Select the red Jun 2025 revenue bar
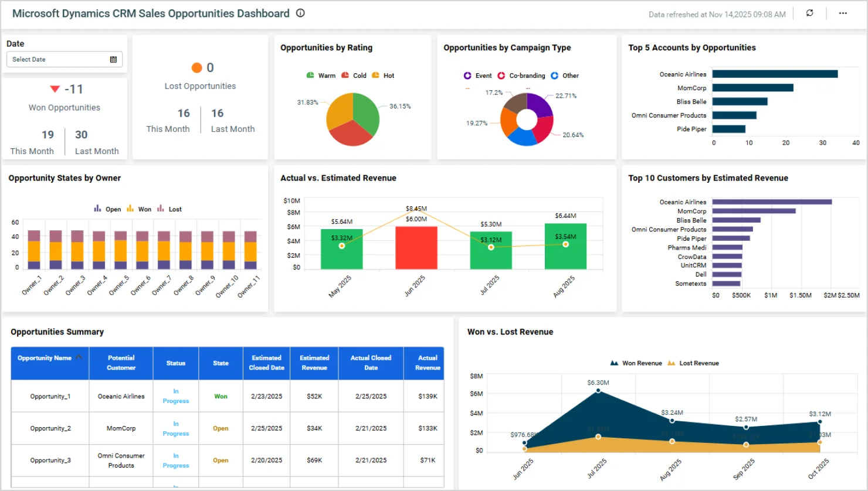The height and width of the screenshot is (491, 868). click(416, 247)
